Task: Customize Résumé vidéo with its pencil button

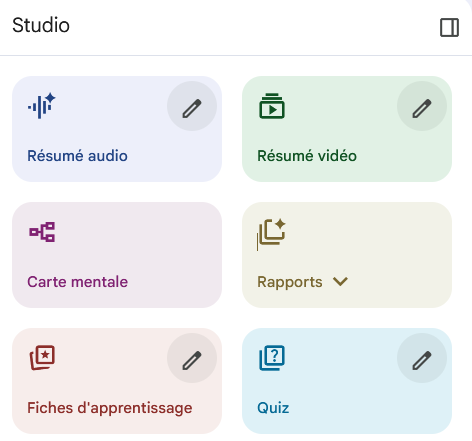Action: coord(422,106)
